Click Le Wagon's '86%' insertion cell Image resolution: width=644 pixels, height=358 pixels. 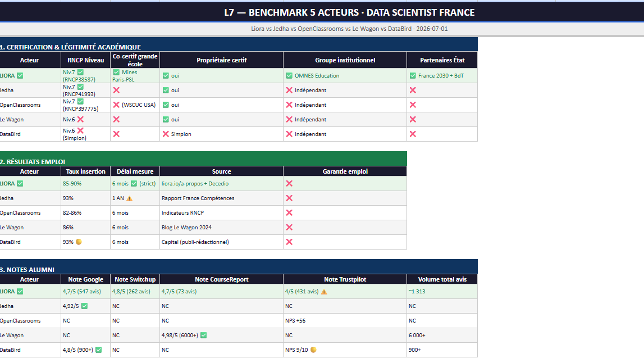point(85,227)
